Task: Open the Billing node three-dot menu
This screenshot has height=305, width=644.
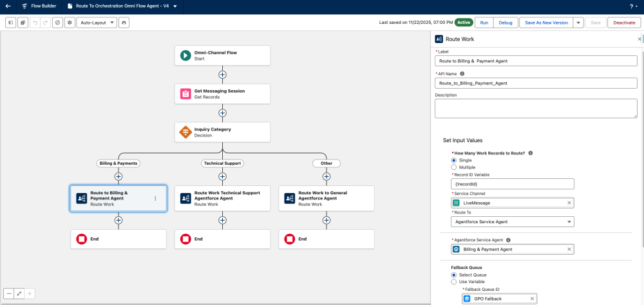Action: [x=155, y=199]
